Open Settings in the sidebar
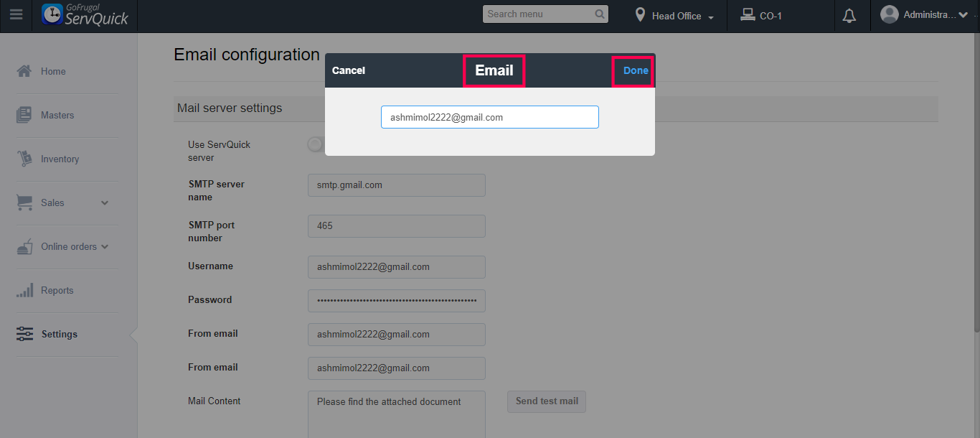The image size is (980, 438). 59,334
